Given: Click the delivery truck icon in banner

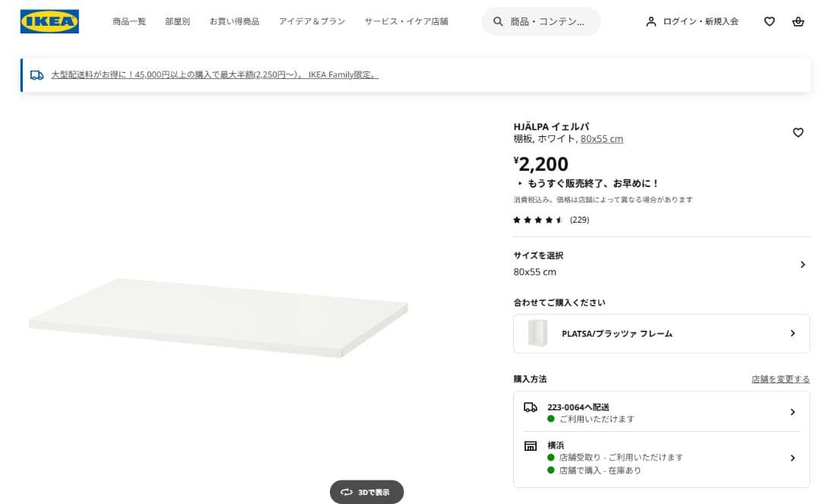Looking at the screenshot, I should [x=36, y=74].
